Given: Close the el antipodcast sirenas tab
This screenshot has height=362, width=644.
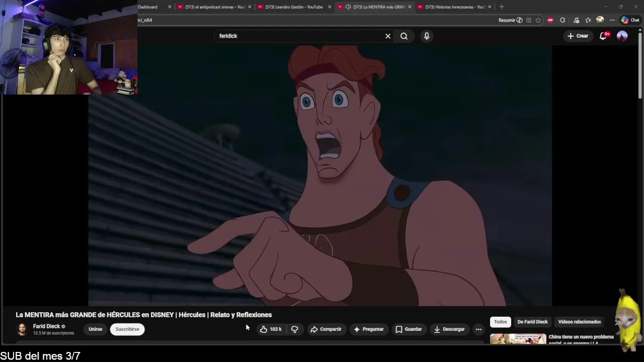Looking at the screenshot, I should point(250,7).
